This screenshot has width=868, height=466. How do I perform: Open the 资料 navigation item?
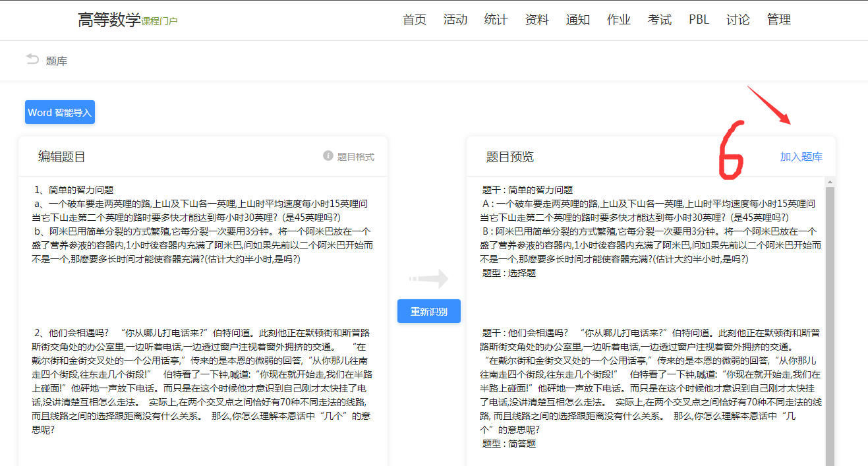pyautogui.click(x=537, y=20)
